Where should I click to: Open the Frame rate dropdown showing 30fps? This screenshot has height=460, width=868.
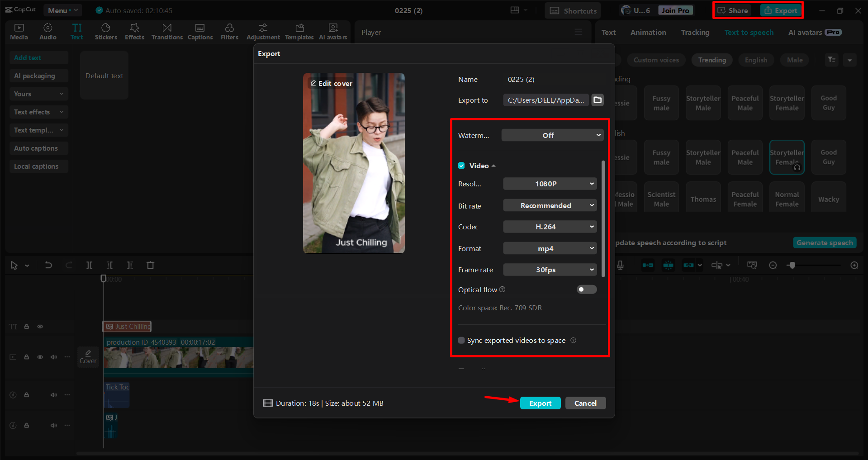550,270
